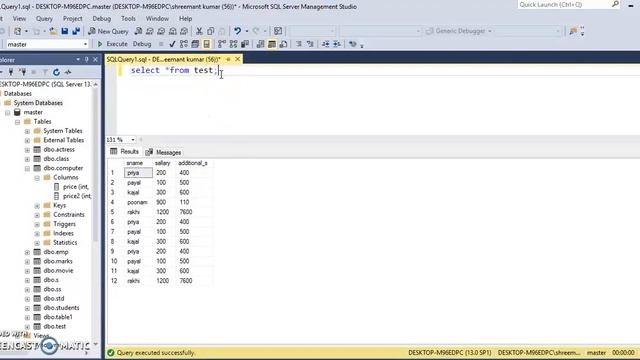Toggle Include Actual Execution Plan icon
The image size is (640, 360).
pos(222,44)
